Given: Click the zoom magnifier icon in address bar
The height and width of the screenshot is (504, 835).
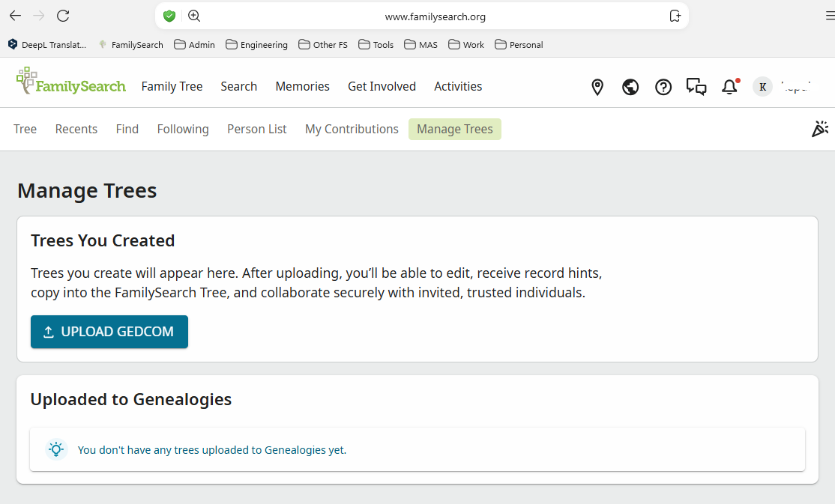Looking at the screenshot, I should (194, 16).
